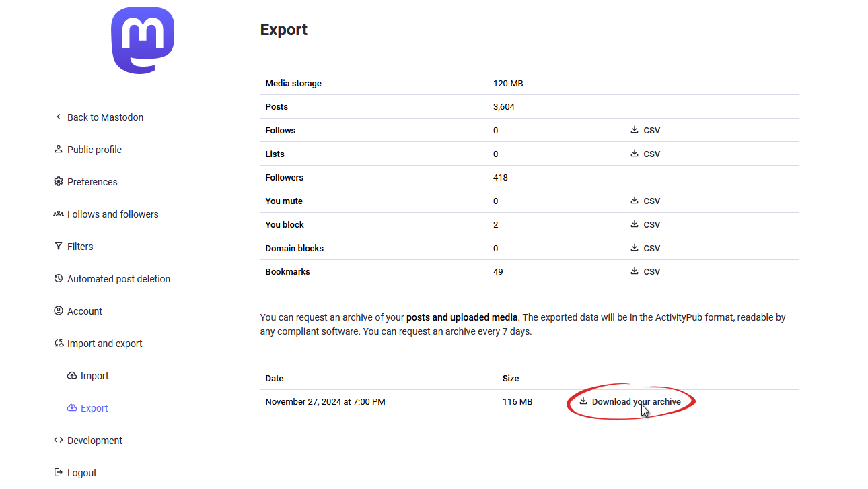This screenshot has height=489, width=868.
Task: Click the Preferences gear icon
Action: point(59,182)
